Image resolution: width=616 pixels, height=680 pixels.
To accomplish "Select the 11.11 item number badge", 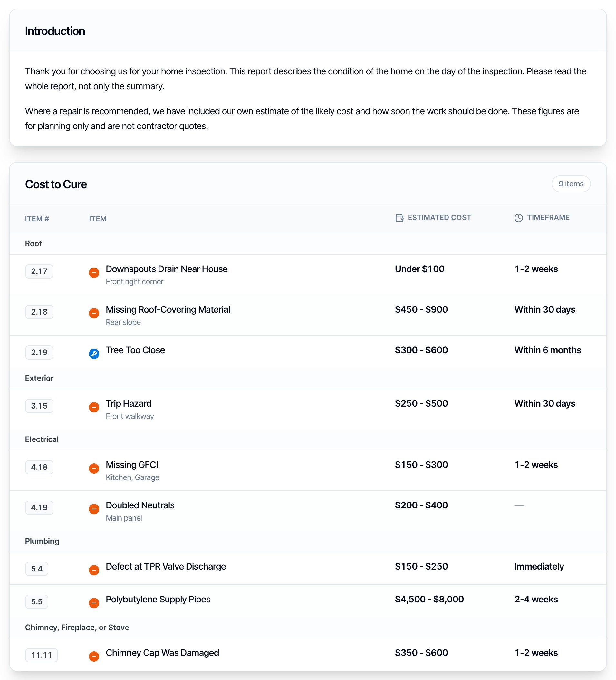I will pyautogui.click(x=42, y=655).
